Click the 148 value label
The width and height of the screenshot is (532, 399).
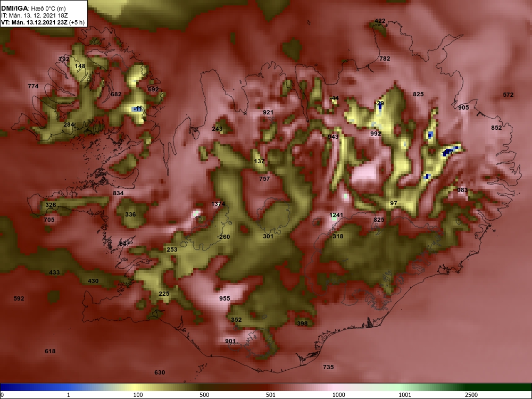pos(80,66)
